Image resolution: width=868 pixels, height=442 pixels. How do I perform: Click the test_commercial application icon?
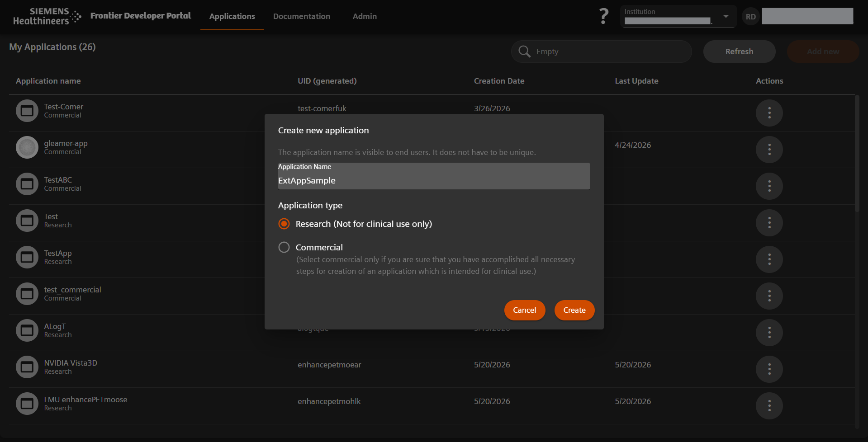click(27, 294)
